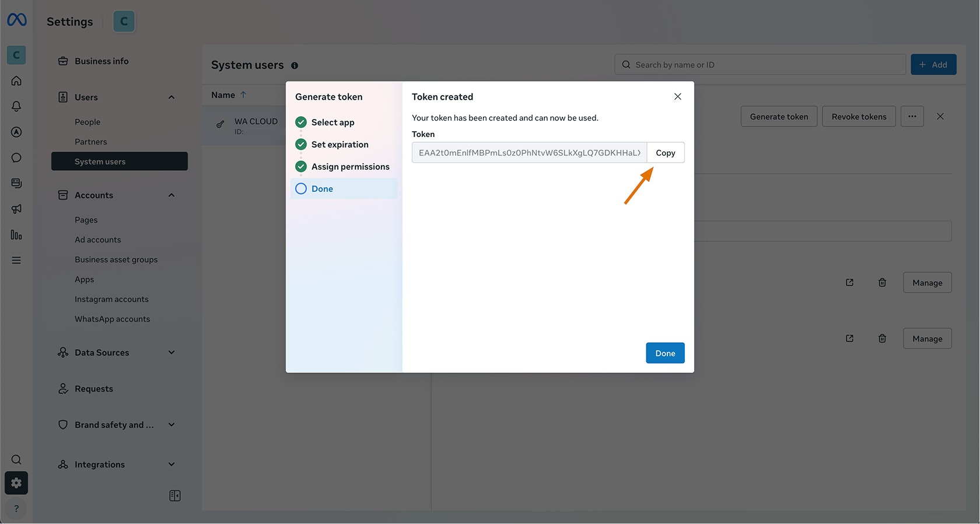Viewport: 980px width, 524px height.
Task: Click the settings gear in left rail
Action: pos(16,483)
